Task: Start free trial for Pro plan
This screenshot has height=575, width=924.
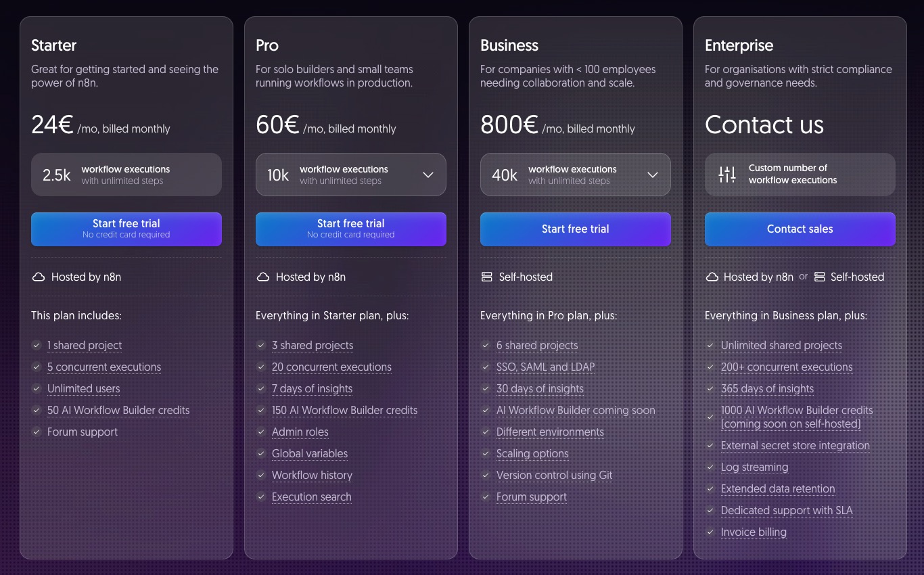Action: click(351, 229)
